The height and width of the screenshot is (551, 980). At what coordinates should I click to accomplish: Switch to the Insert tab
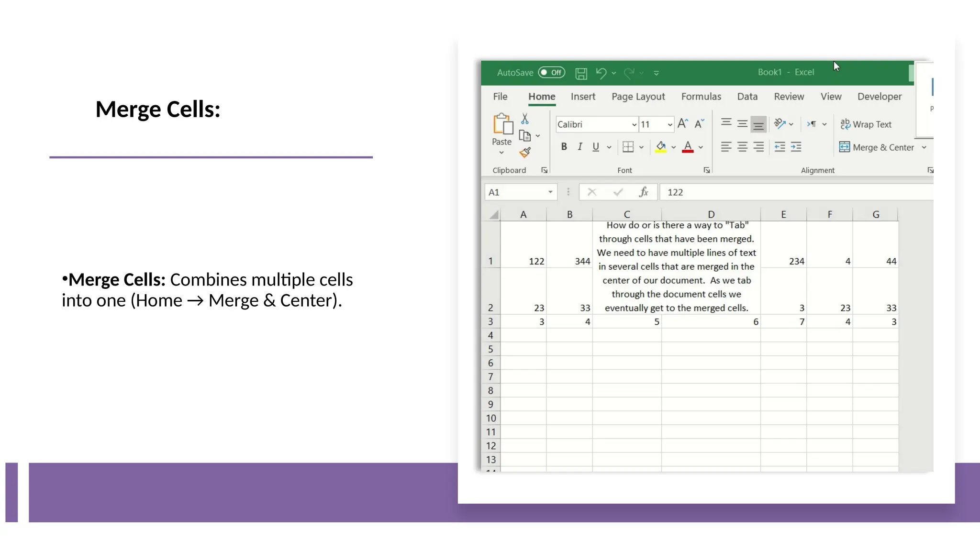click(583, 97)
